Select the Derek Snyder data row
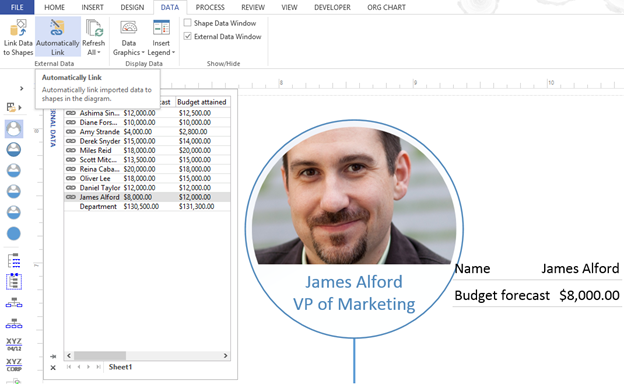The image size is (624, 384). pos(147,141)
